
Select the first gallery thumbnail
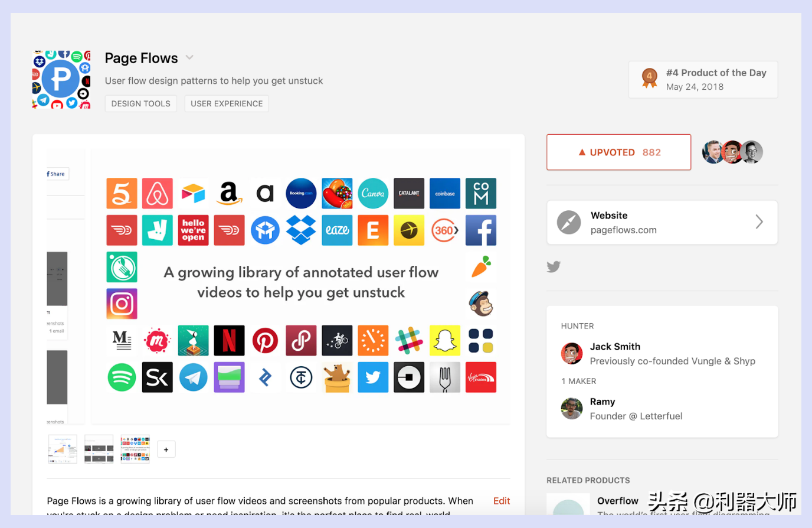coord(63,449)
